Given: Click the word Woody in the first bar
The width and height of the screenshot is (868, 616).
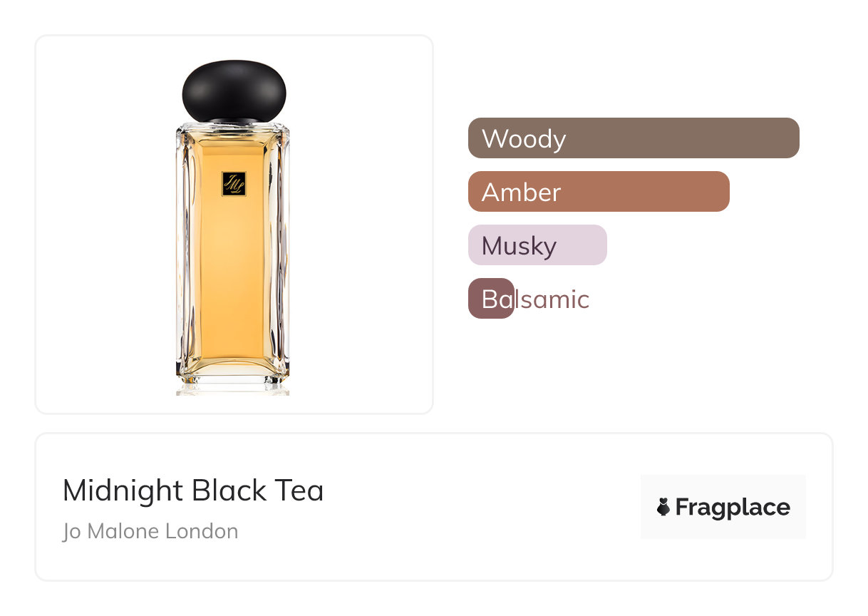Looking at the screenshot, I should pyautogui.click(x=524, y=138).
